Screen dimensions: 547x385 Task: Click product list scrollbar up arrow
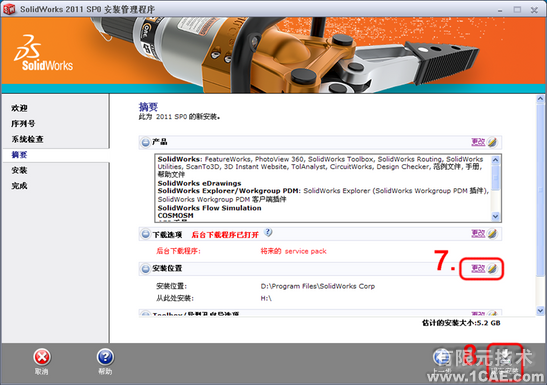tap(495, 160)
